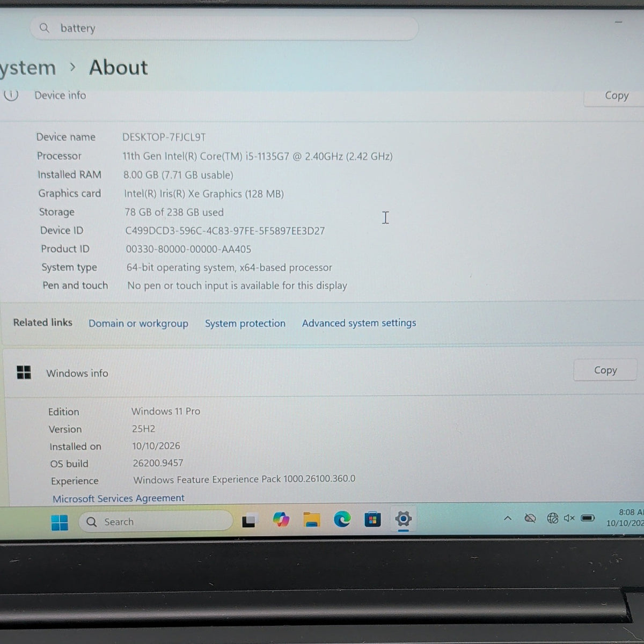Launch Copilot from the taskbar
This screenshot has height=644, width=644.
(281, 519)
